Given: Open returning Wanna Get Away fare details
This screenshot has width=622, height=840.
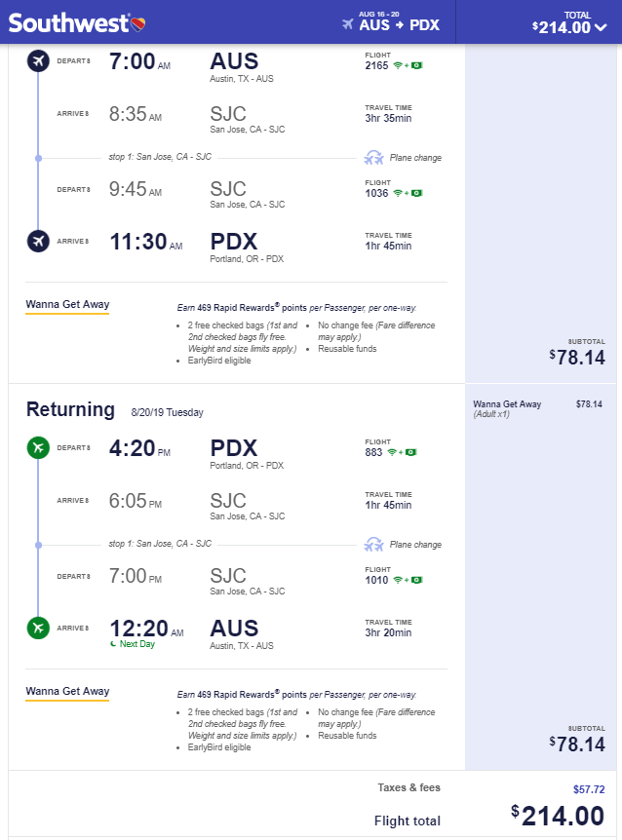Looking at the screenshot, I should 66,692.
